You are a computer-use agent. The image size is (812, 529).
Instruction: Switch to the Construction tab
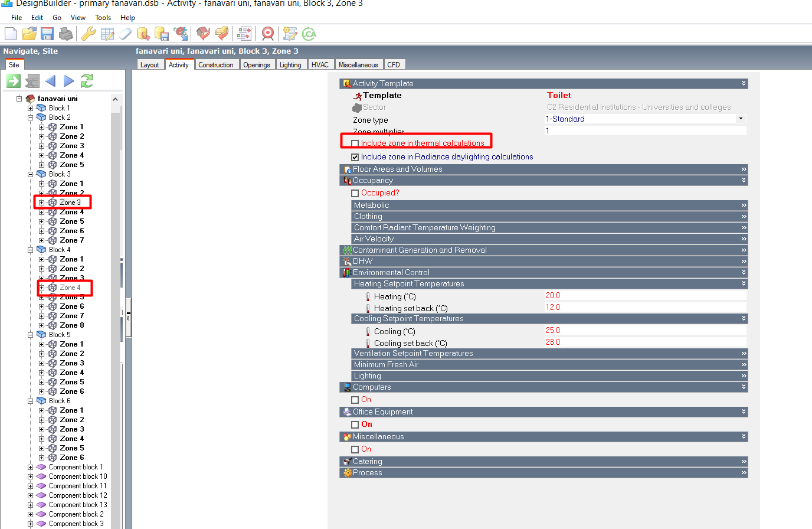click(216, 65)
